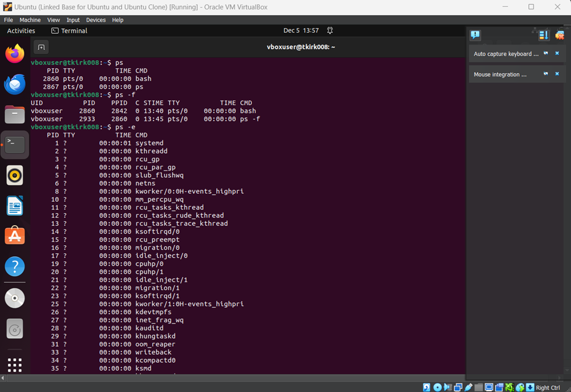This screenshot has width=571, height=392.
Task: Click the recording status icon in status bar
Action: click(x=500, y=387)
